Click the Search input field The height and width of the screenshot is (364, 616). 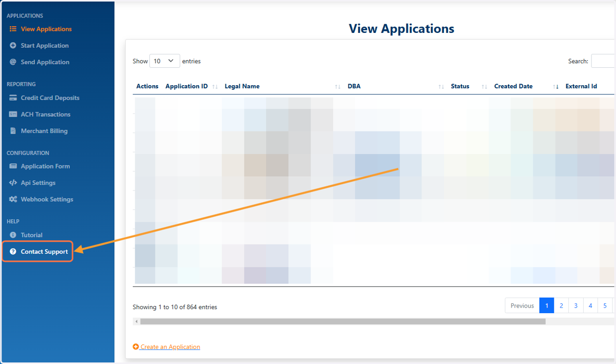[x=603, y=61]
